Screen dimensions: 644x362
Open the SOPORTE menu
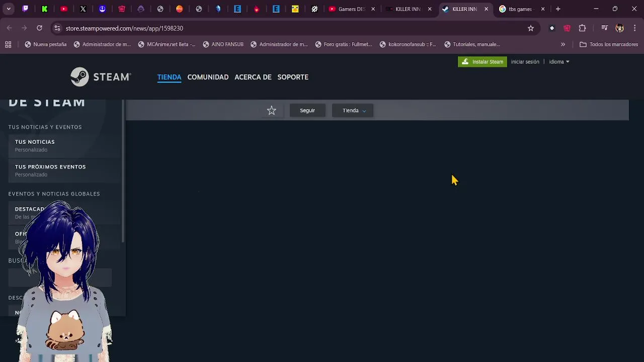[x=293, y=77]
